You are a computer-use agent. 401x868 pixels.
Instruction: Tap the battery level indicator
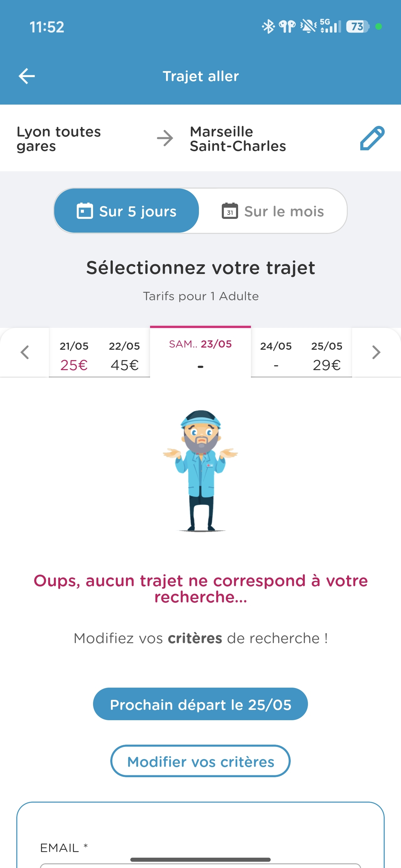(x=357, y=26)
